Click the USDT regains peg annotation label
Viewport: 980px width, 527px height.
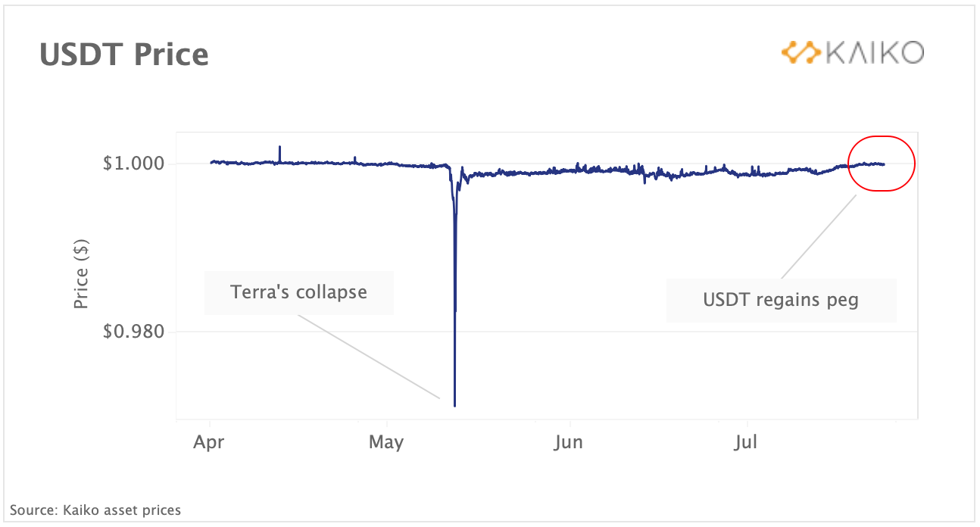pos(781,300)
